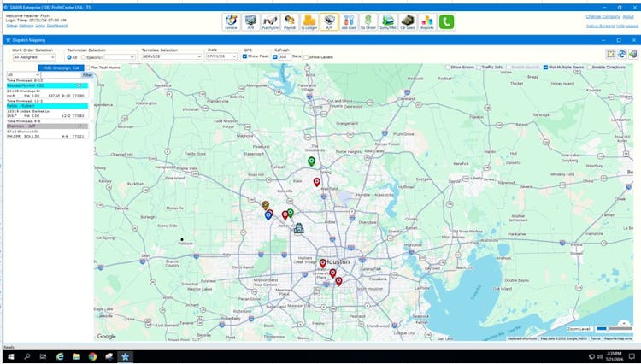Open taskbar search

27,356
